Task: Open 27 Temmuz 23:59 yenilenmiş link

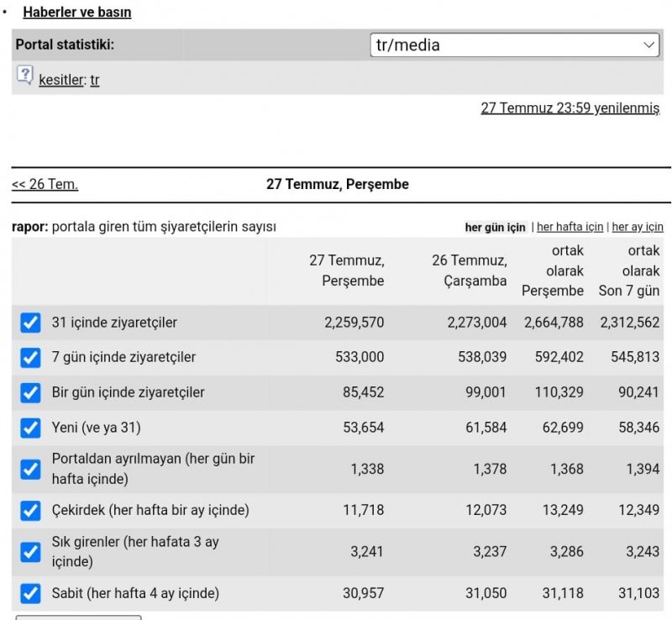Action: point(570,108)
